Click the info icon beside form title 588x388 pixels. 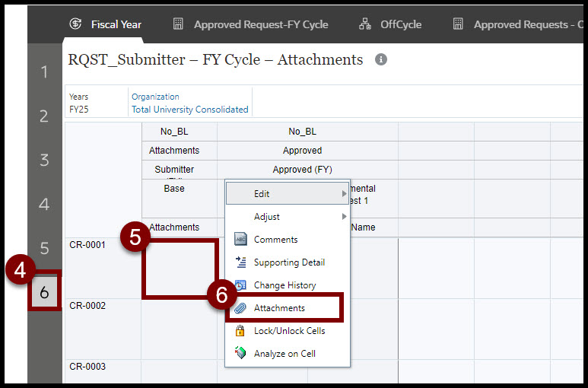[381, 59]
